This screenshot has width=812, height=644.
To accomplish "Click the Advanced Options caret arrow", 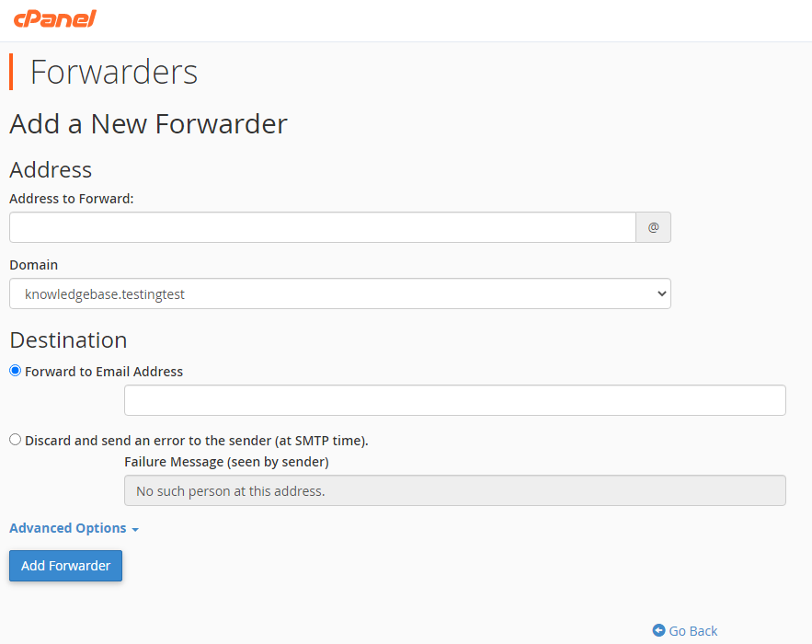I will click(134, 529).
